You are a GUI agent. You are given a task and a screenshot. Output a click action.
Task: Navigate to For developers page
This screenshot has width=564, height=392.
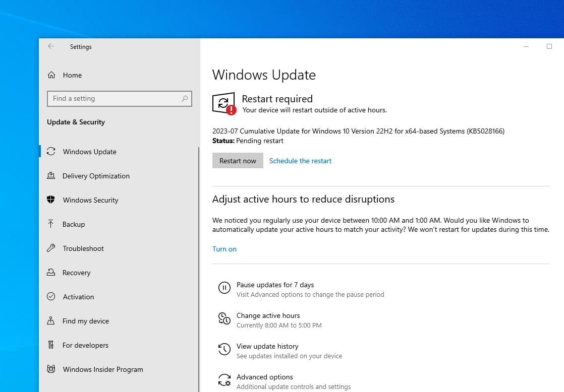tap(85, 345)
